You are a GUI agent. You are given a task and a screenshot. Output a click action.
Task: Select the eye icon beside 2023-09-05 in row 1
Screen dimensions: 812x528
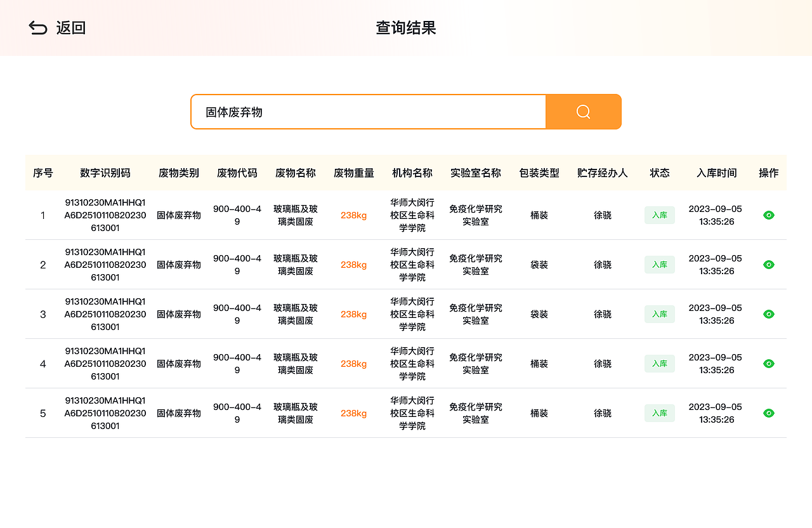pos(768,215)
